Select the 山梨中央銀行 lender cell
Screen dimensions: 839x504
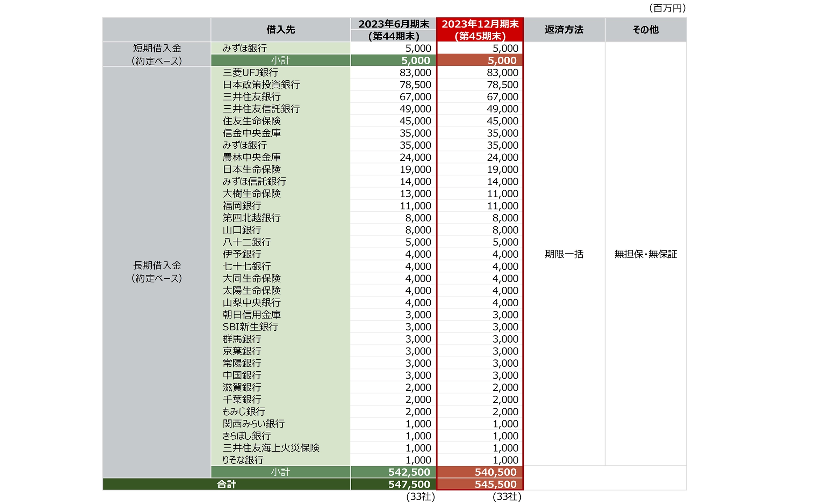281,302
